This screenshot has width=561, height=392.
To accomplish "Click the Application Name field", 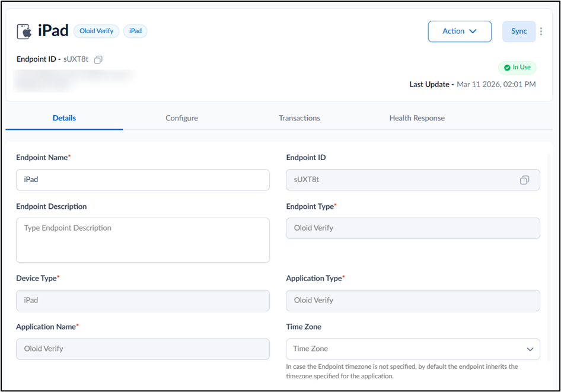I will coord(143,349).
